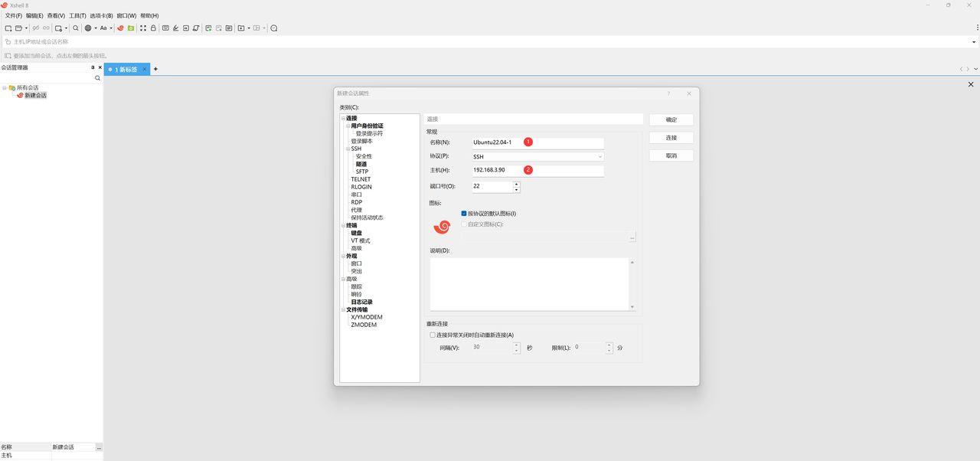
Task: Collapse the 外观 tree node
Action: click(x=344, y=256)
